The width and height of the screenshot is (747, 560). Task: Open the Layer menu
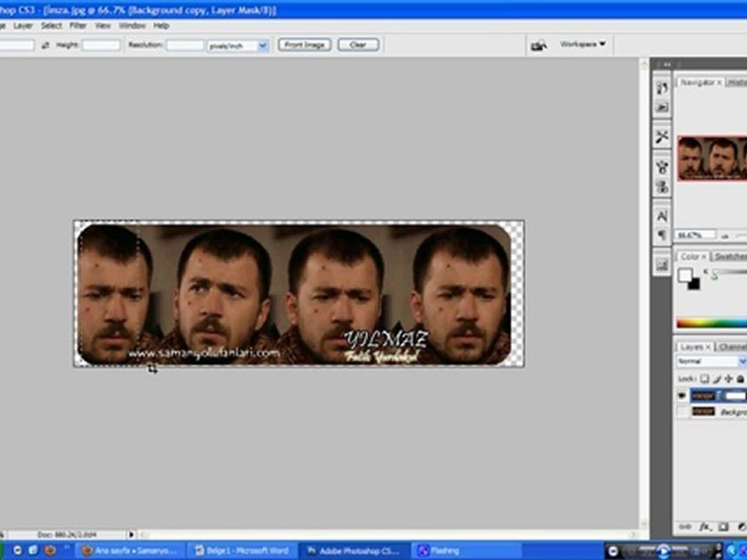point(23,26)
